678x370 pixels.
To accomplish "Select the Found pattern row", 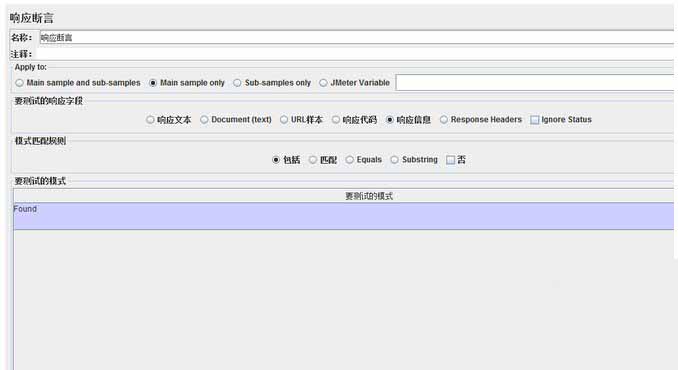I will coord(344,216).
